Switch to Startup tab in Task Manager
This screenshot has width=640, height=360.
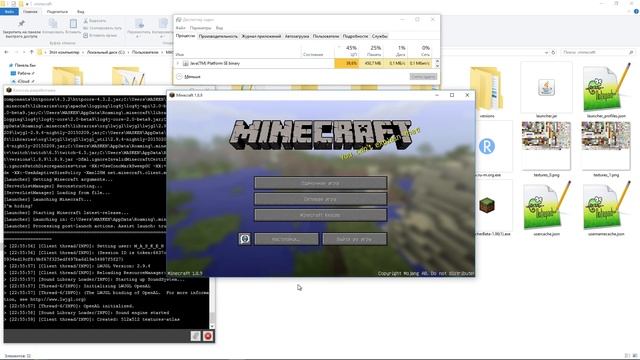point(297,36)
